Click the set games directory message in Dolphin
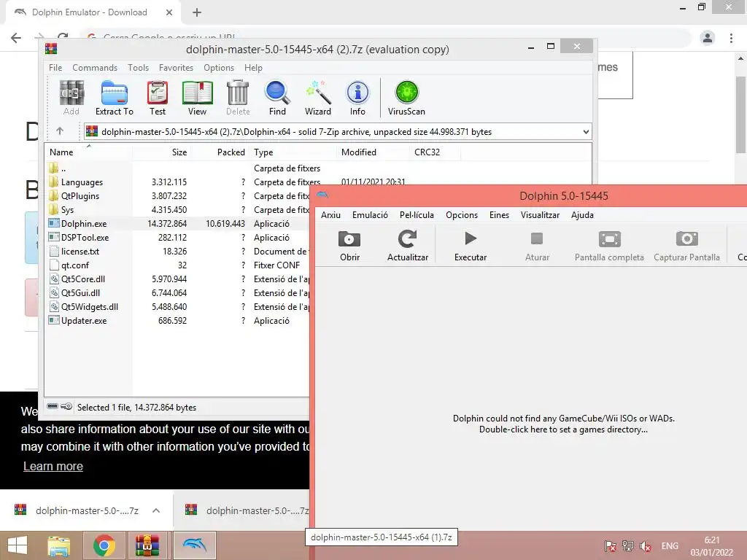The image size is (747, 560). point(564,424)
